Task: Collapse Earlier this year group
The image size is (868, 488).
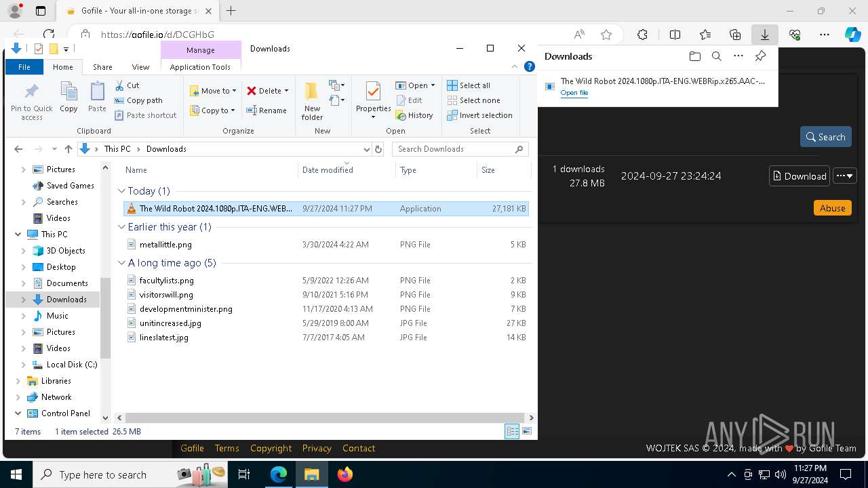Action: point(122,227)
